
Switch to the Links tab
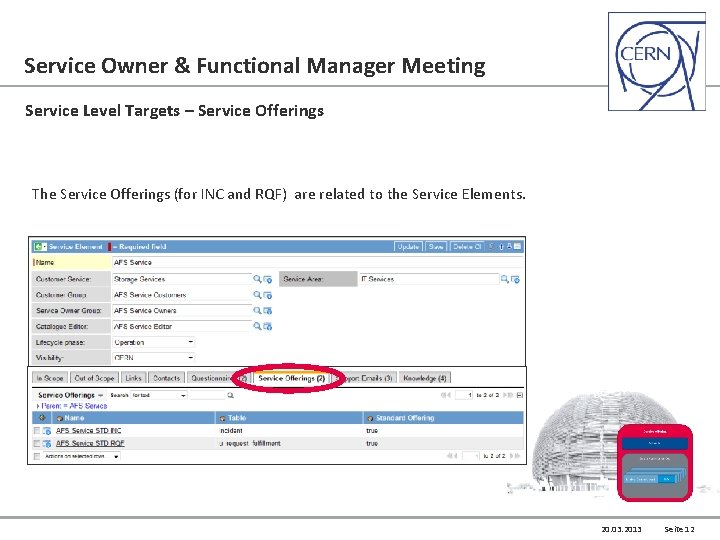(x=133, y=378)
